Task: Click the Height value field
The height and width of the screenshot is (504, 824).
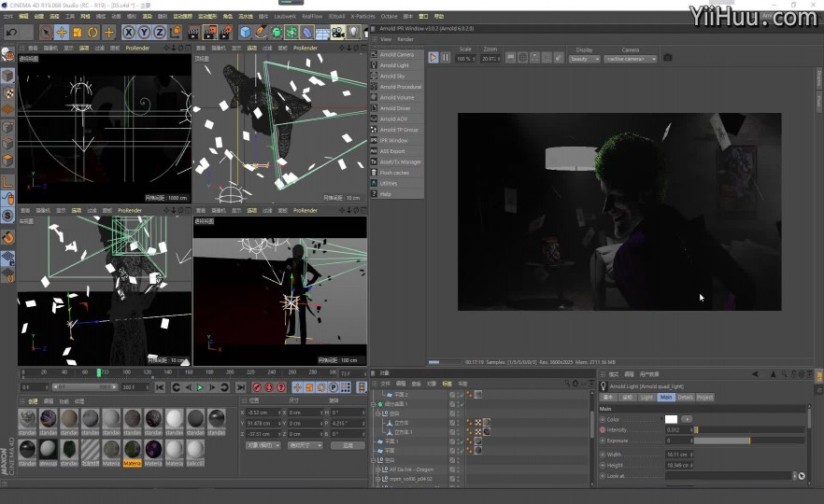Action: [679, 465]
